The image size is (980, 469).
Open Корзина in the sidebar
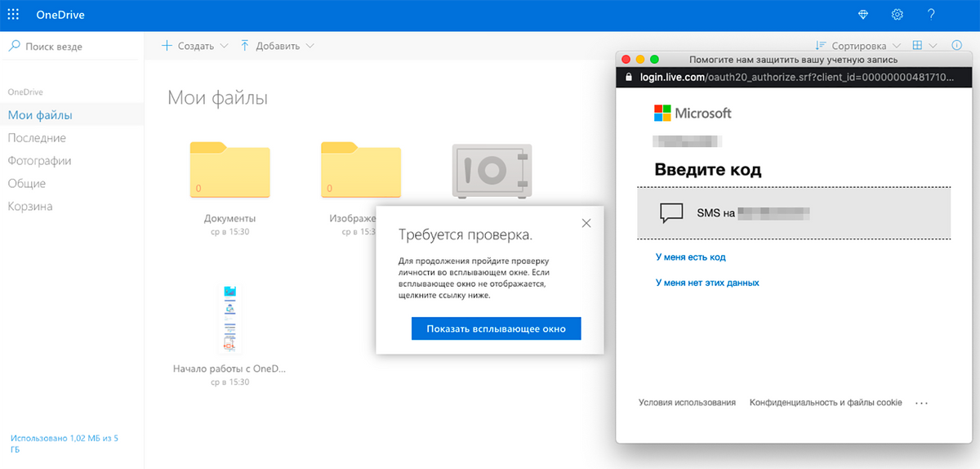click(x=30, y=207)
